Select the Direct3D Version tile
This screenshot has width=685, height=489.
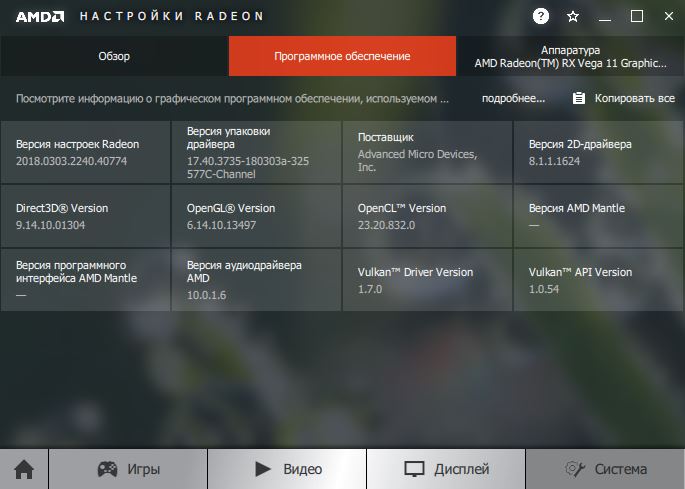point(86,216)
